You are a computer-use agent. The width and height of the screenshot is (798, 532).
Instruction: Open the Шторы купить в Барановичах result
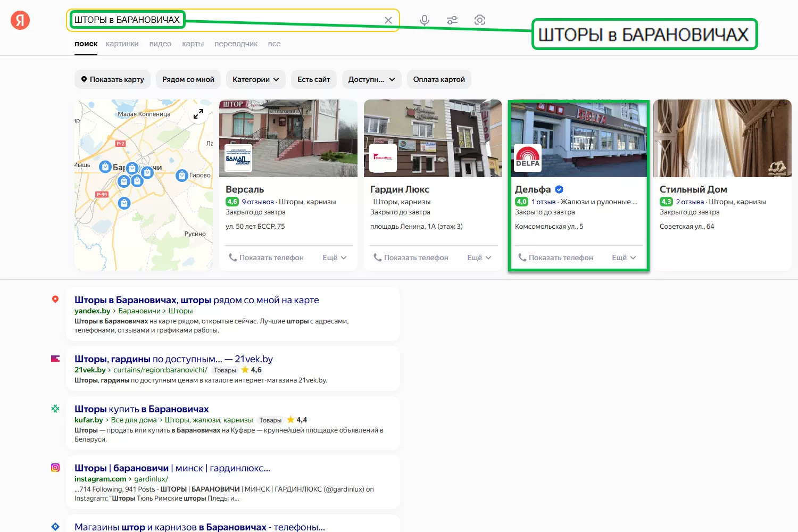(x=142, y=409)
